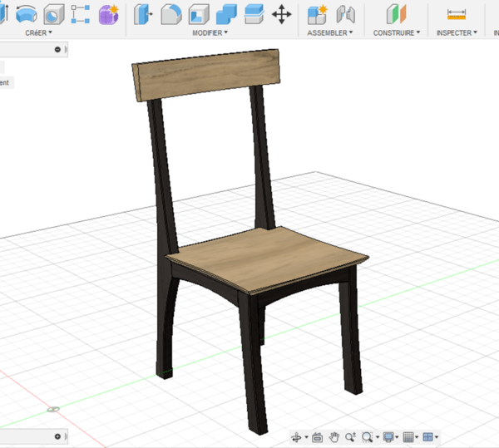499x448 pixels.
Task: Open the CRÉER dropdown menu
Action: 37,33
